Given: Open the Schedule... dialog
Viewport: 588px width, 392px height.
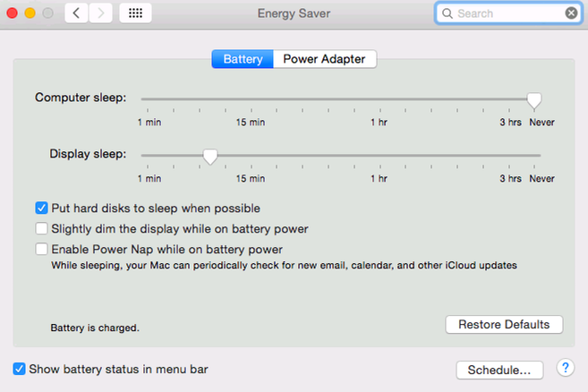Looking at the screenshot, I should pyautogui.click(x=499, y=371).
